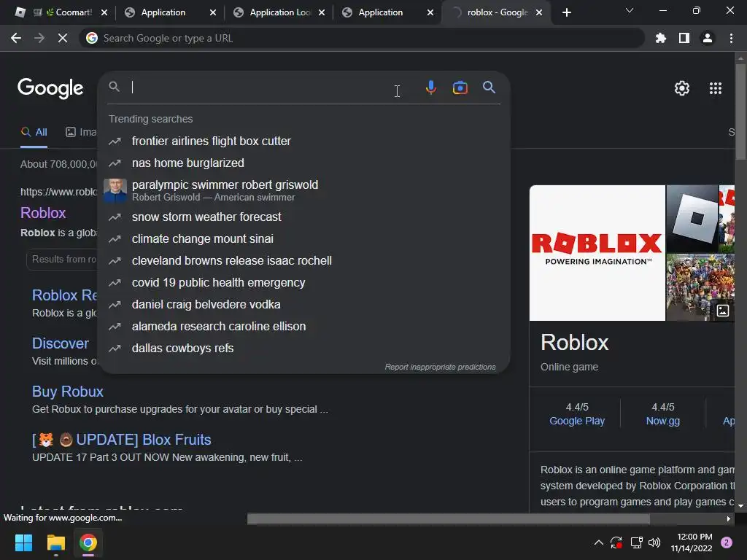Image resolution: width=747 pixels, height=560 pixels.
Task: Select suggestion dallas cowboys refs
Action: 304,348
